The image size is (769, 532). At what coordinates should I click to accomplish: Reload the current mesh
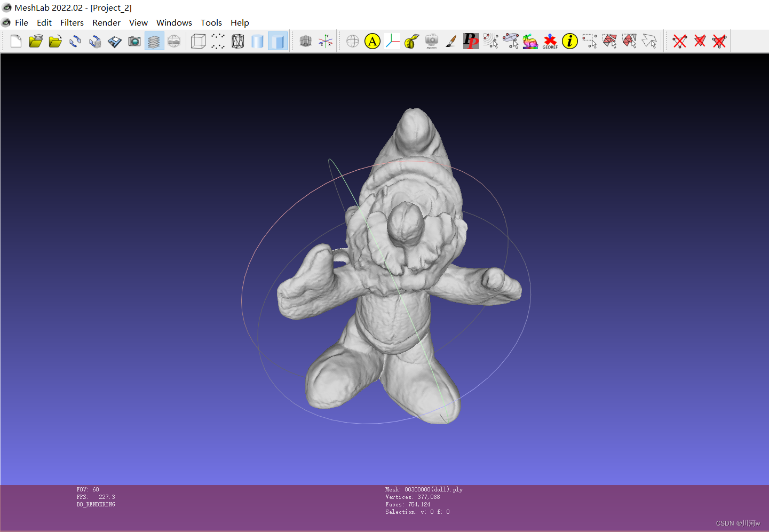[x=75, y=41]
